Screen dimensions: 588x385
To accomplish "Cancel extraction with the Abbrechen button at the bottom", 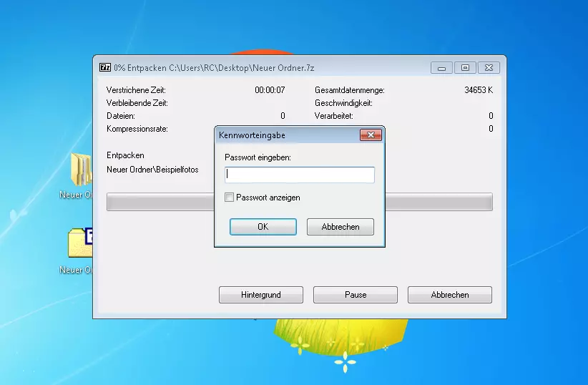I will [450, 295].
